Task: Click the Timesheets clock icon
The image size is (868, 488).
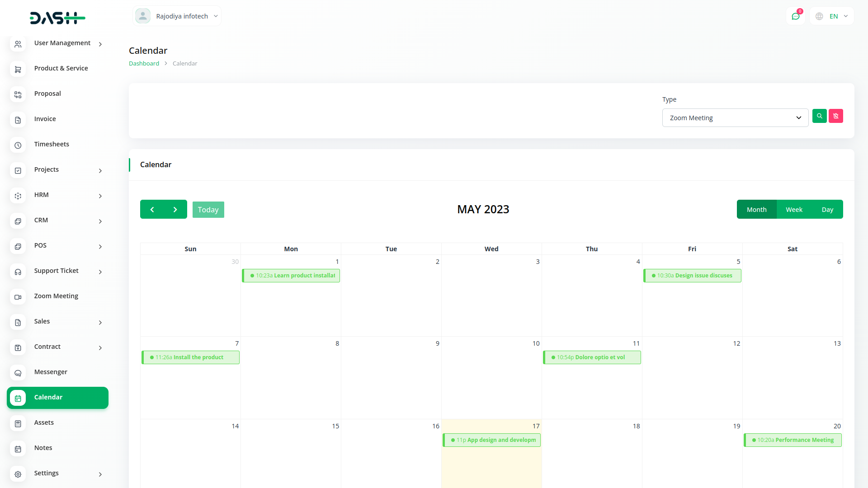Action: pyautogui.click(x=18, y=145)
